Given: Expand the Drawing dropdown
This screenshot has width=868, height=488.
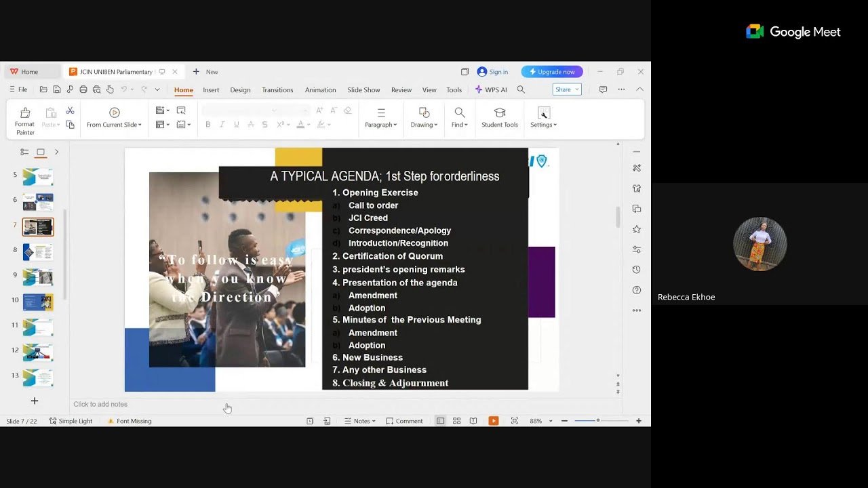Looking at the screenshot, I should [x=436, y=125].
